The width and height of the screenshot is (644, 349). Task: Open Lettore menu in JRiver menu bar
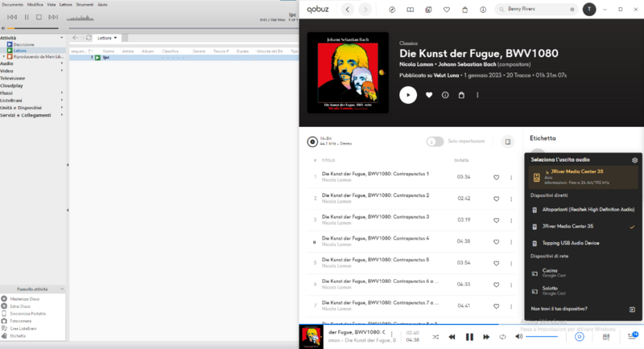coord(65,5)
